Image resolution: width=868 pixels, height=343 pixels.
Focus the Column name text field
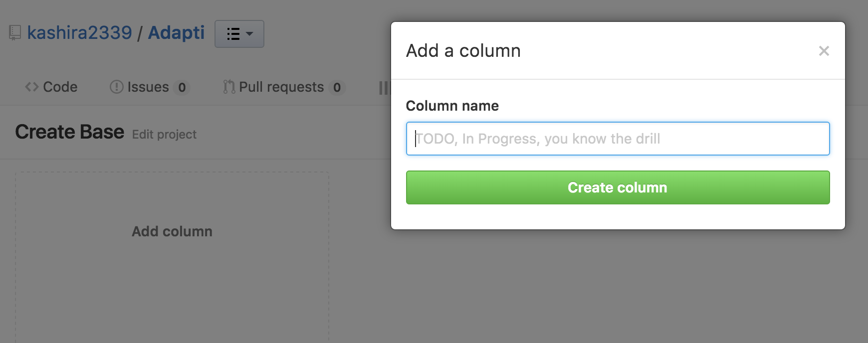tap(618, 139)
